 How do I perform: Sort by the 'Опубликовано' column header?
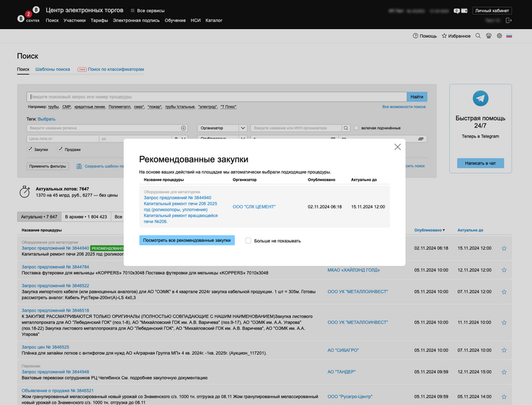(428, 231)
